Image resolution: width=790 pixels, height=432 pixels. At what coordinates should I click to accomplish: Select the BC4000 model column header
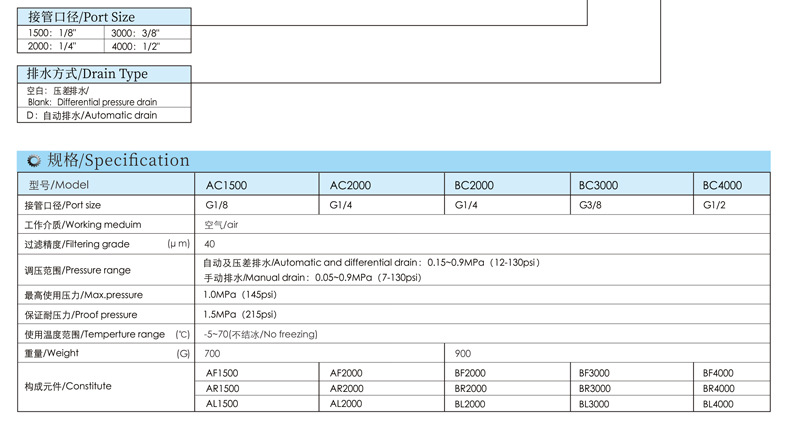point(722,185)
